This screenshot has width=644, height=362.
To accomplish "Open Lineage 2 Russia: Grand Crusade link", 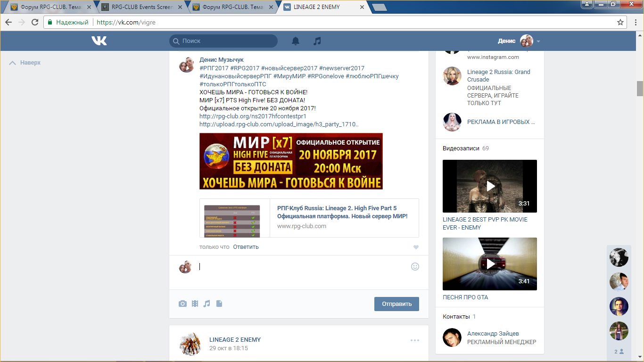I will click(x=499, y=75).
